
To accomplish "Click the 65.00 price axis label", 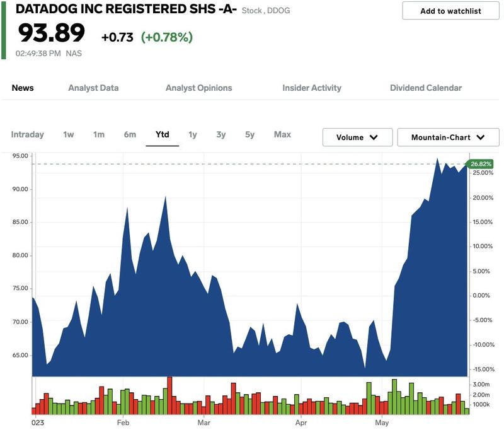I will 20,355.
